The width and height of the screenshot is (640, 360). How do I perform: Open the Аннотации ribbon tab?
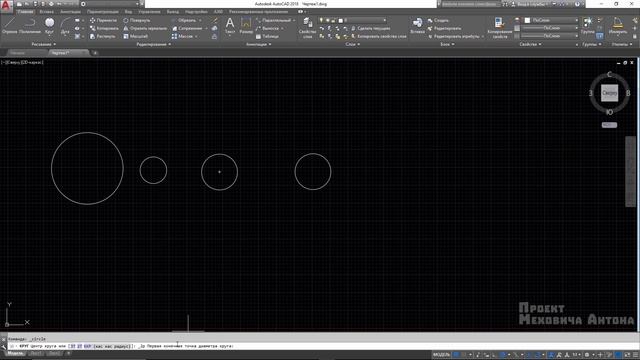71,12
